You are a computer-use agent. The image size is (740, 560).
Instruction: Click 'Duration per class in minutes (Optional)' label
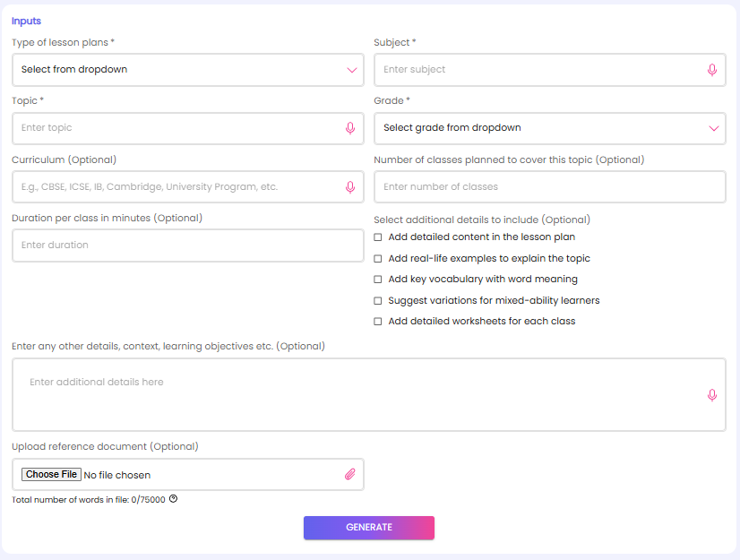tap(107, 218)
